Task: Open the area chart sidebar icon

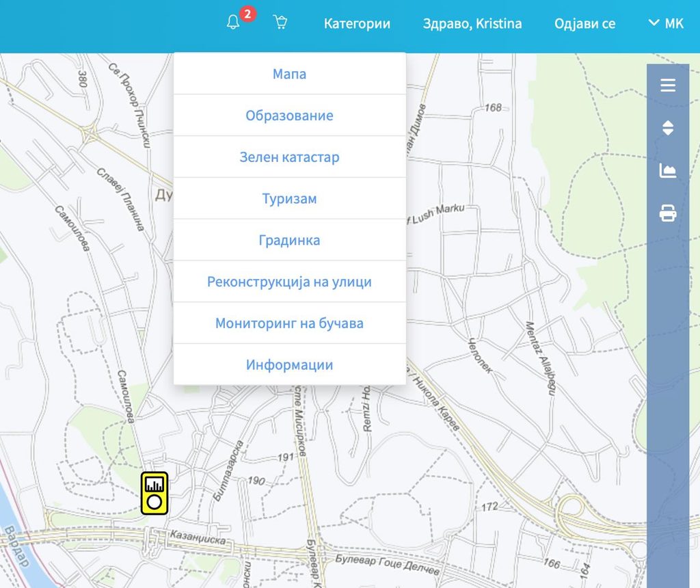Action: point(668,170)
